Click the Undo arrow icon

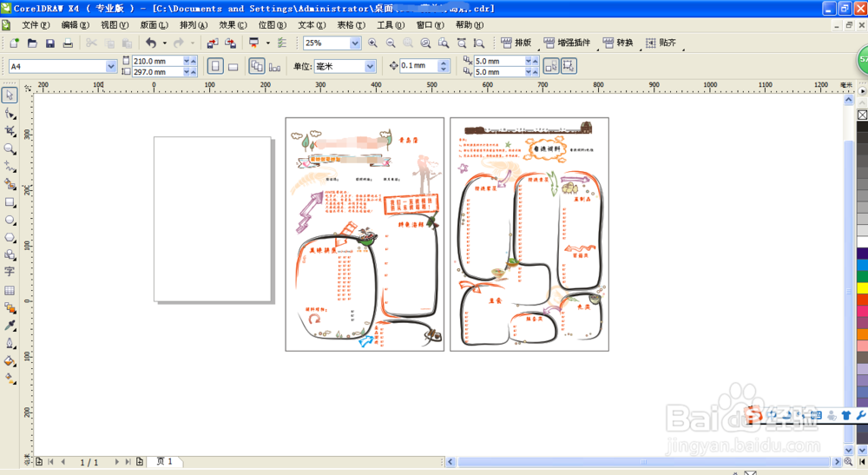pos(150,43)
